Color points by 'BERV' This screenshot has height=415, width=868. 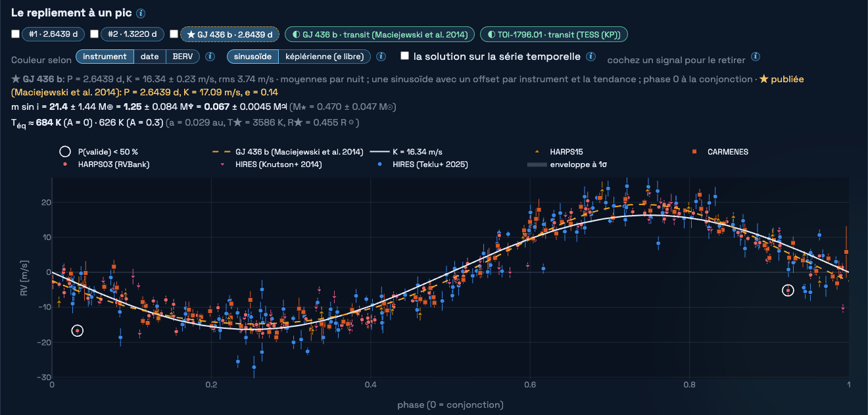[x=183, y=57]
